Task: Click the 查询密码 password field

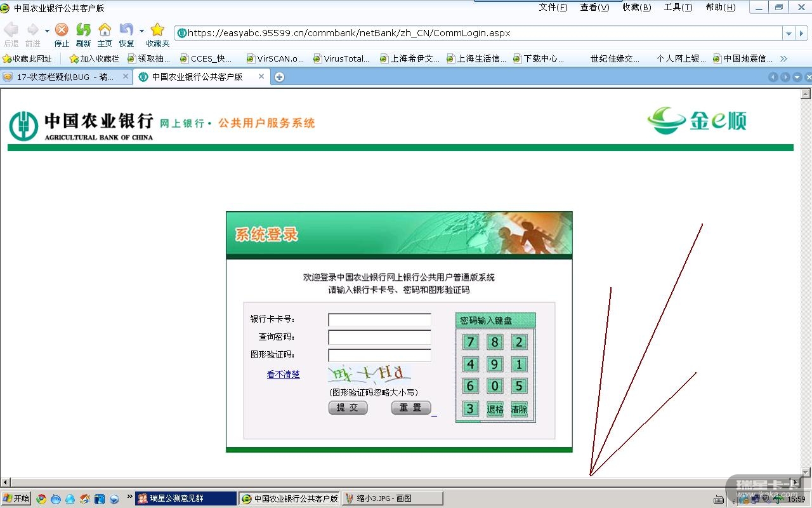Action: coord(379,337)
